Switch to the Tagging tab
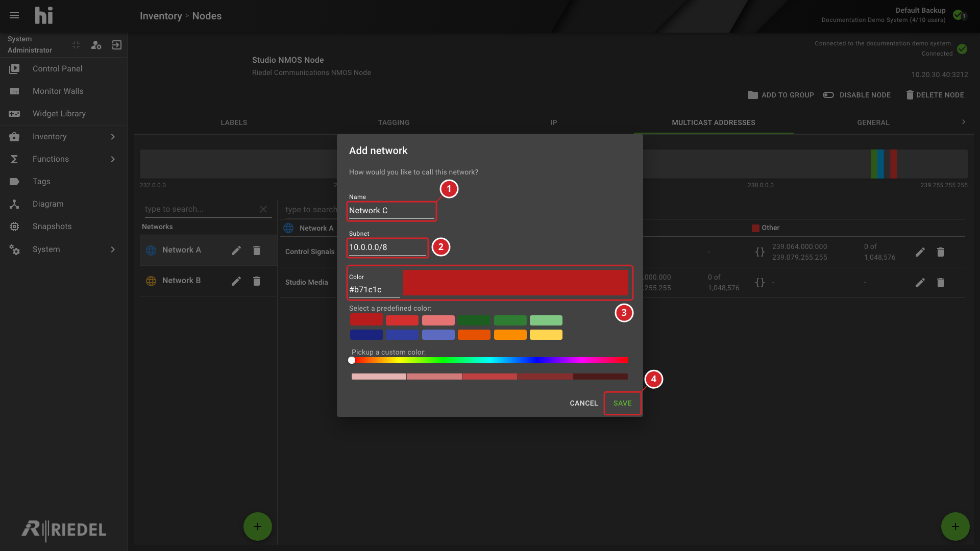This screenshot has height=551, width=980. coord(394,122)
